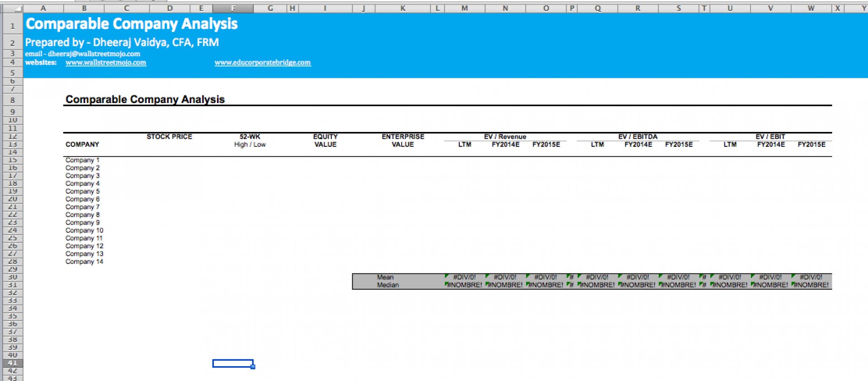The image size is (868, 381).
Task: Select the Mean label cell
Action: point(385,277)
